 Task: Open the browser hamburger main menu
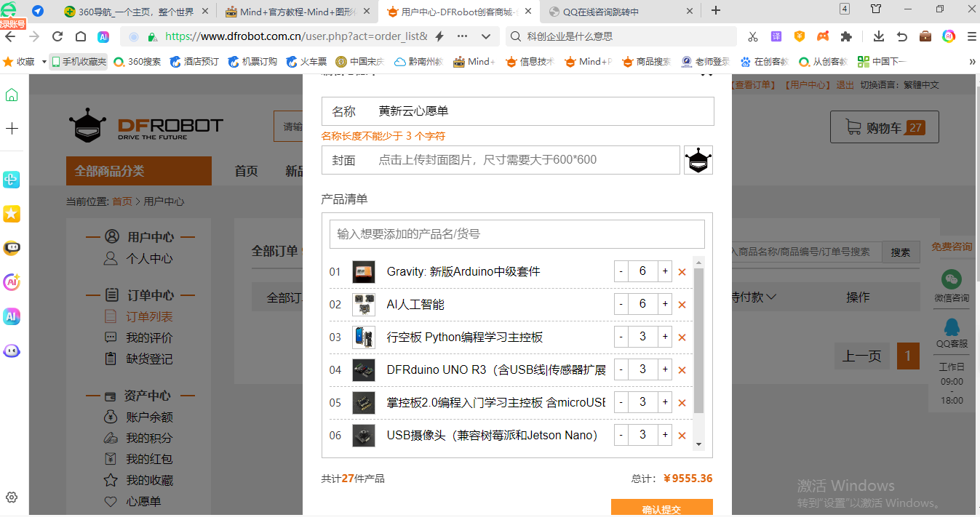(x=972, y=36)
